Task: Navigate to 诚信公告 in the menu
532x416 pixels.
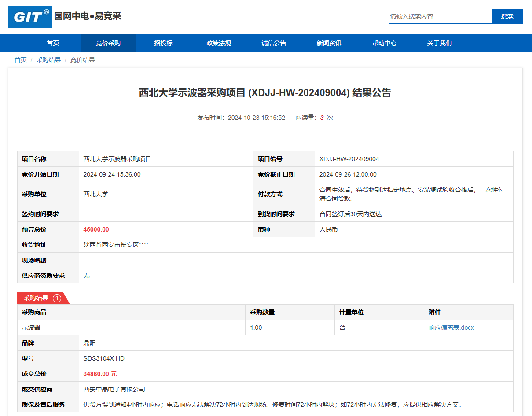Action: (274, 43)
